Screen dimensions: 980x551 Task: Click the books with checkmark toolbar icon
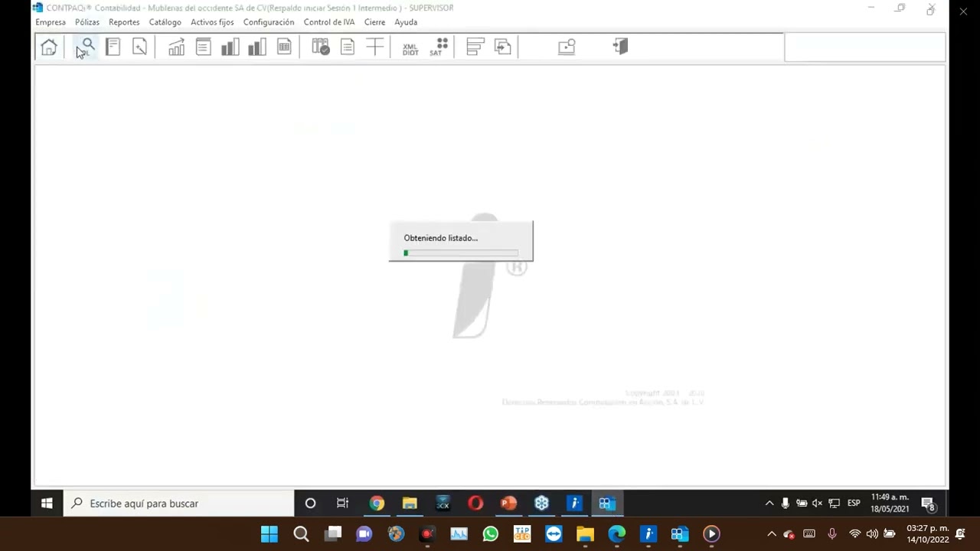tap(320, 47)
